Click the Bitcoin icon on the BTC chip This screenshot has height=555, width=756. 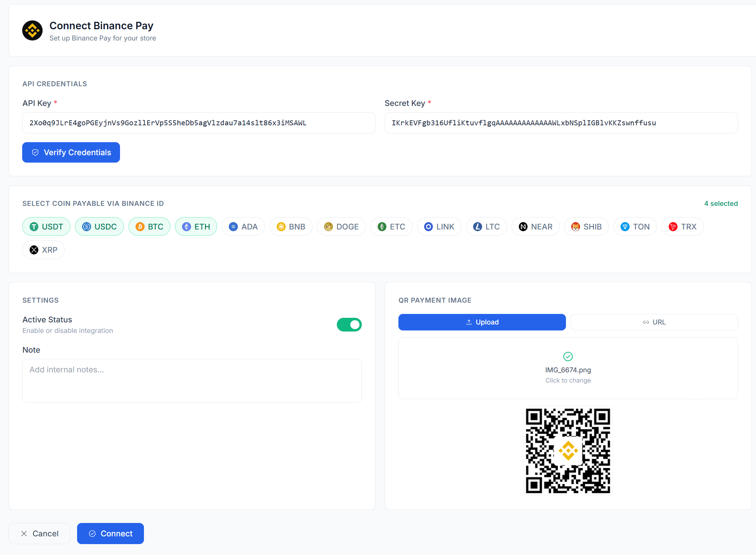pos(140,227)
